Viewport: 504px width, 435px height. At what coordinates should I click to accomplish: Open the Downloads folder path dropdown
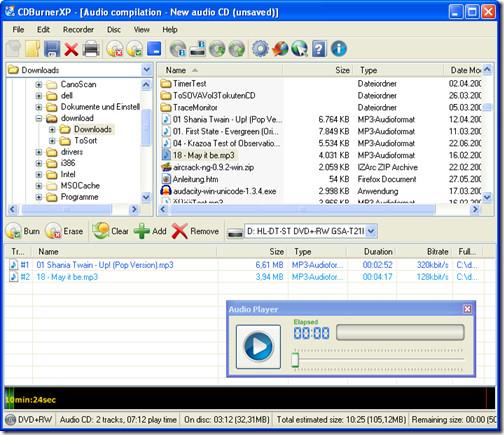click(146, 70)
